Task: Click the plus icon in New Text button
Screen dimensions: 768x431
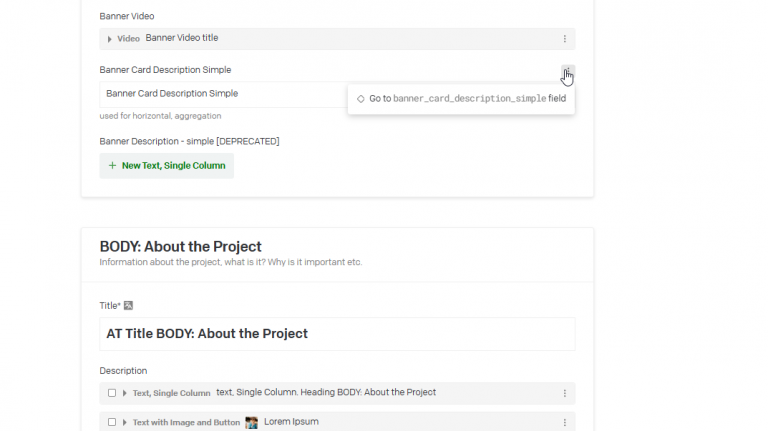Action: [112, 166]
